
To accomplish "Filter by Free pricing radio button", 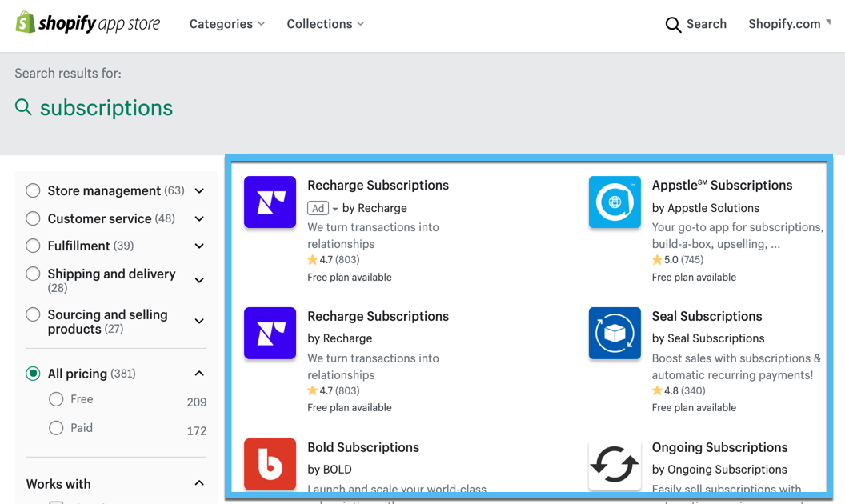I will pos(56,399).
